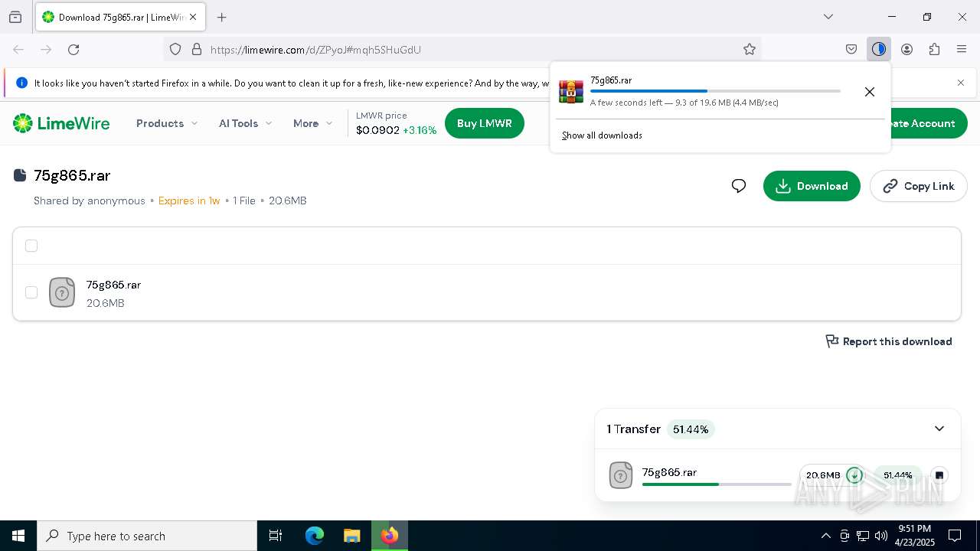This screenshot has height=551, width=980.
Task: Expand the list all tabs chevron
Action: (828, 17)
